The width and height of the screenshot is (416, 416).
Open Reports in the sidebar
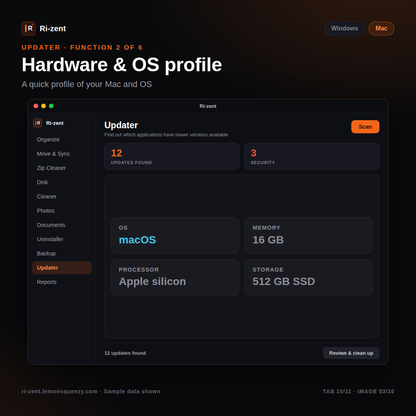[x=62, y=282]
